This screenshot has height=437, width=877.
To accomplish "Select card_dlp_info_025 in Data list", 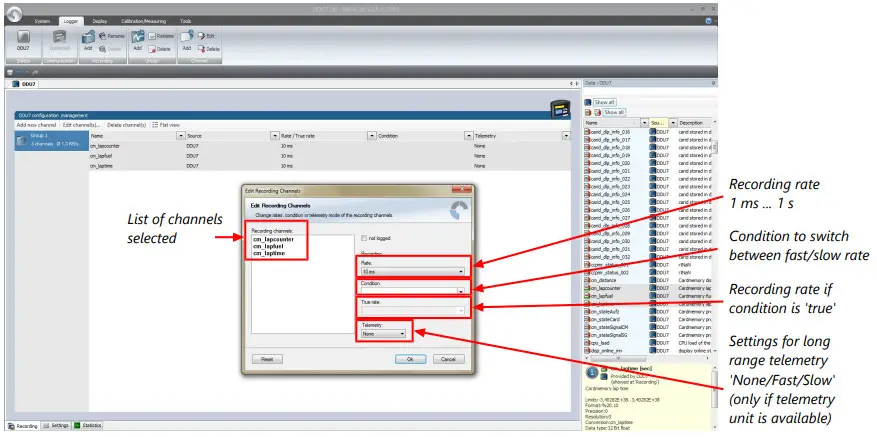I will tap(612, 202).
